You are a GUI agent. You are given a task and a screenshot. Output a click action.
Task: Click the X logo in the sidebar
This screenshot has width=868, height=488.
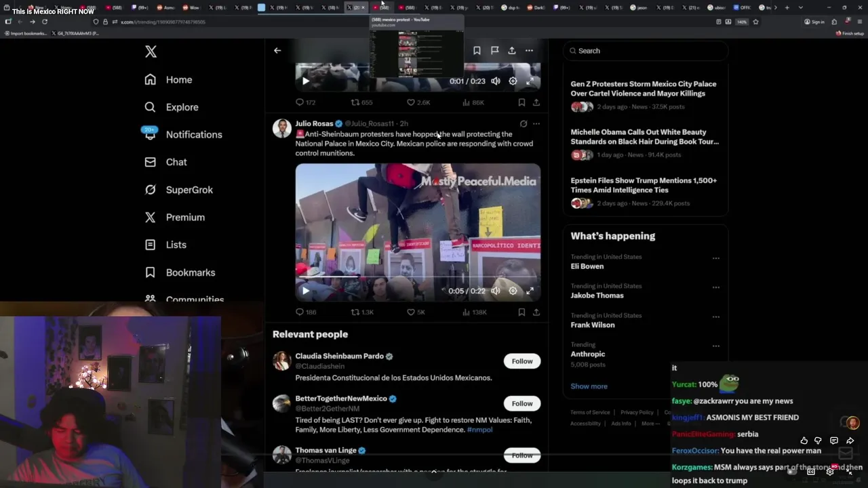click(151, 52)
